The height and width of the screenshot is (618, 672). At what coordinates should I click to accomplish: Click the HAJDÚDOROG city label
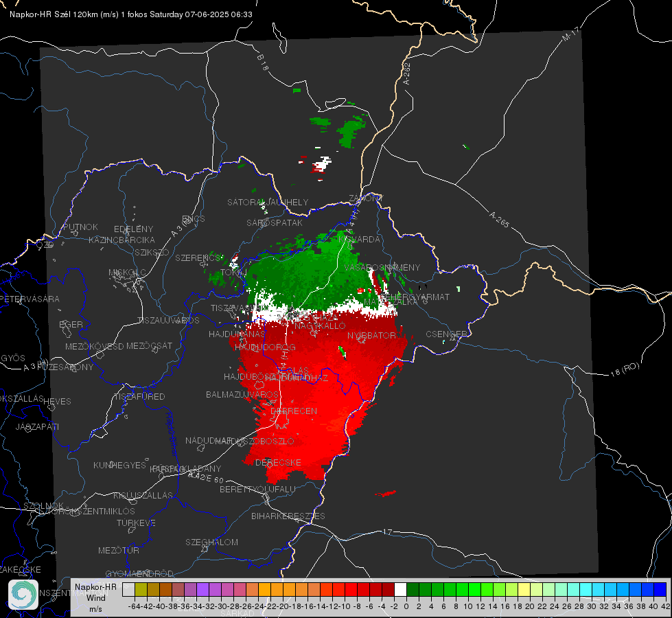265,347
